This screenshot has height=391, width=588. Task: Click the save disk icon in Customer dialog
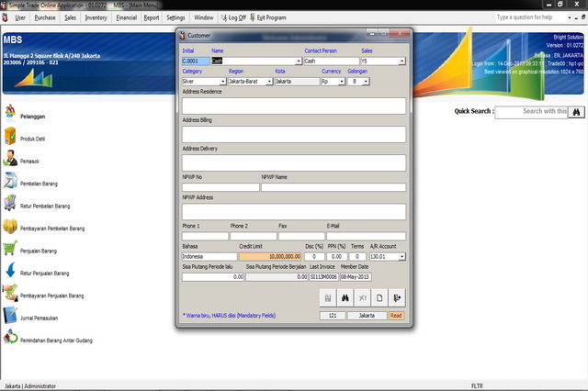tap(328, 297)
